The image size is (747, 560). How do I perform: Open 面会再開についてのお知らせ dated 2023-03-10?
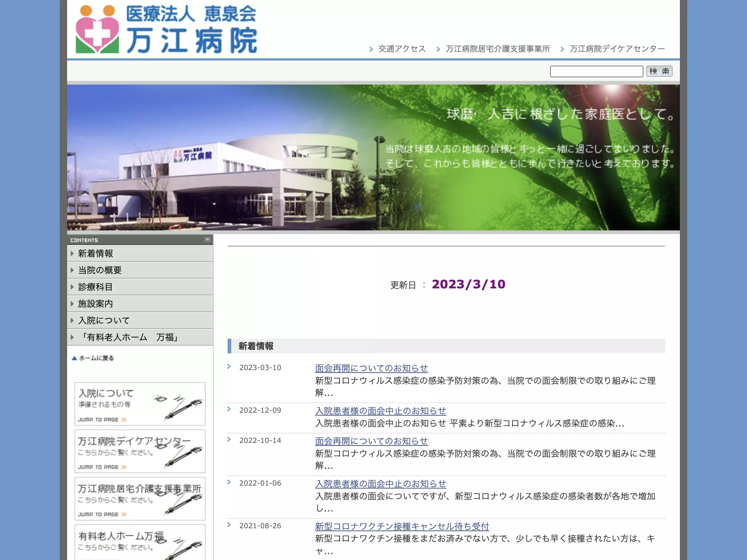click(x=371, y=368)
